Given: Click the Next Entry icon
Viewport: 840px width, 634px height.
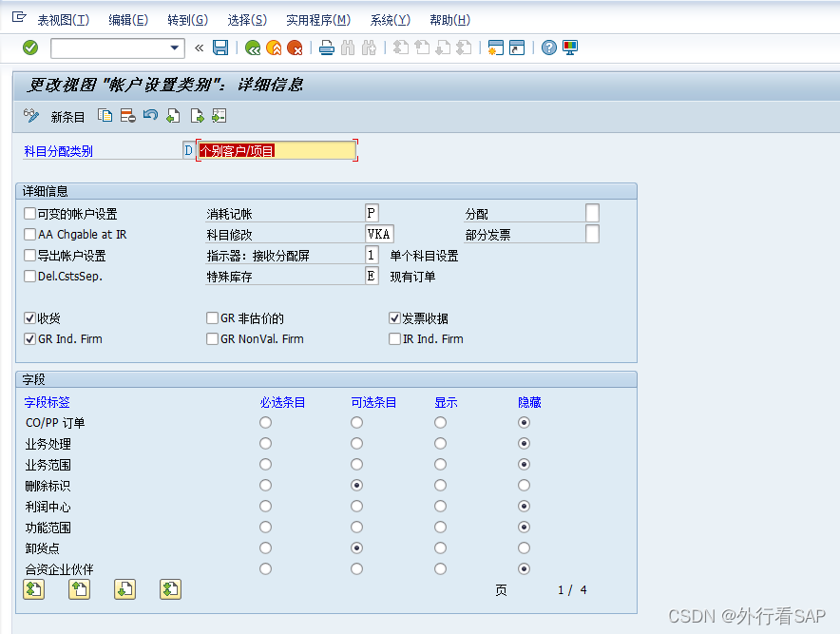Looking at the screenshot, I should (x=197, y=116).
